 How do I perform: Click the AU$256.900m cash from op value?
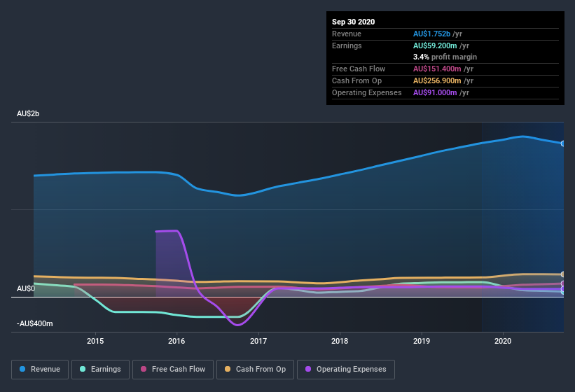click(437, 80)
